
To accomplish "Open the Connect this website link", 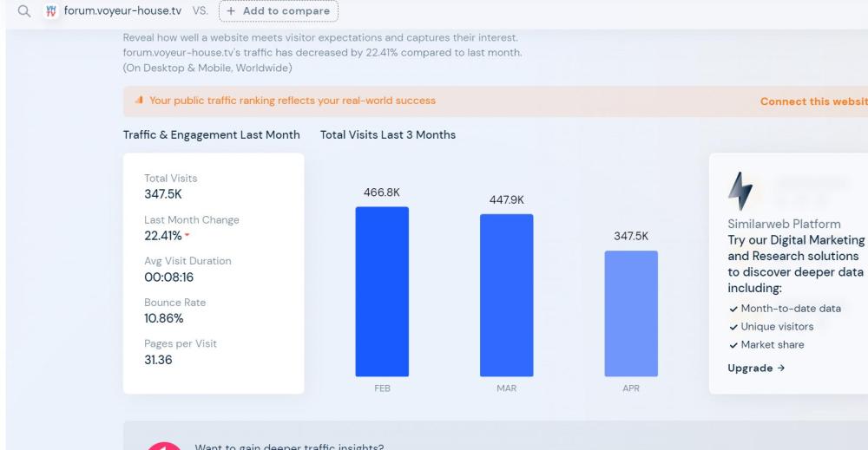I will [813, 101].
